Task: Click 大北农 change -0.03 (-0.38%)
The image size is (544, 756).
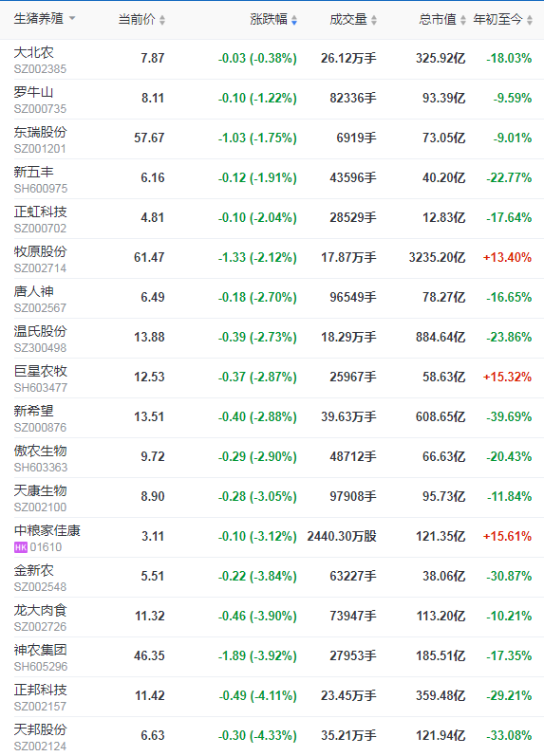Action: (257, 59)
